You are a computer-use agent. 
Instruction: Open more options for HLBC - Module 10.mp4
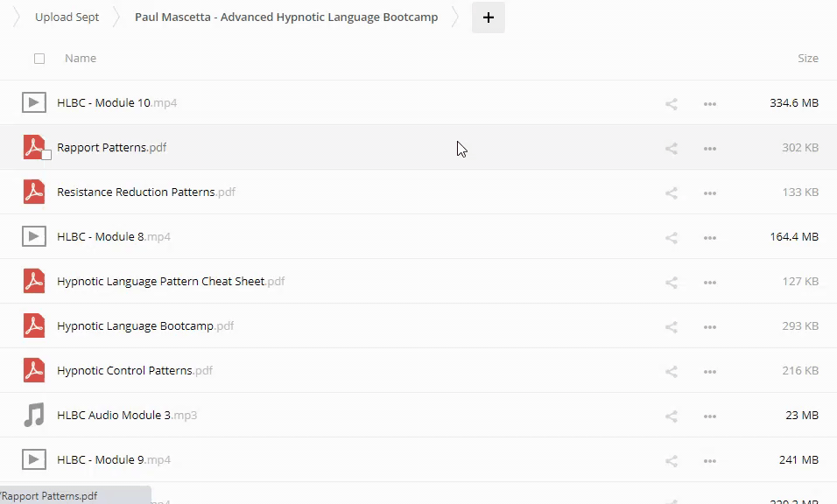710,103
